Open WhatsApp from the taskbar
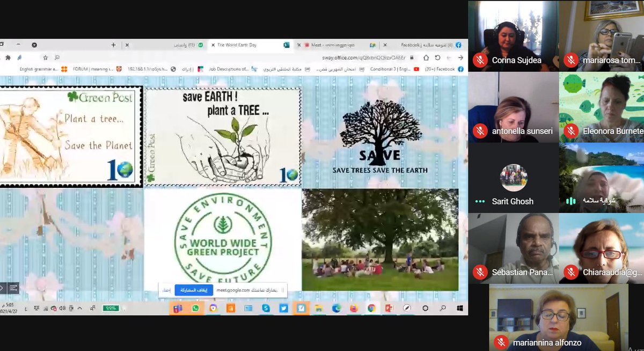 [195, 308]
